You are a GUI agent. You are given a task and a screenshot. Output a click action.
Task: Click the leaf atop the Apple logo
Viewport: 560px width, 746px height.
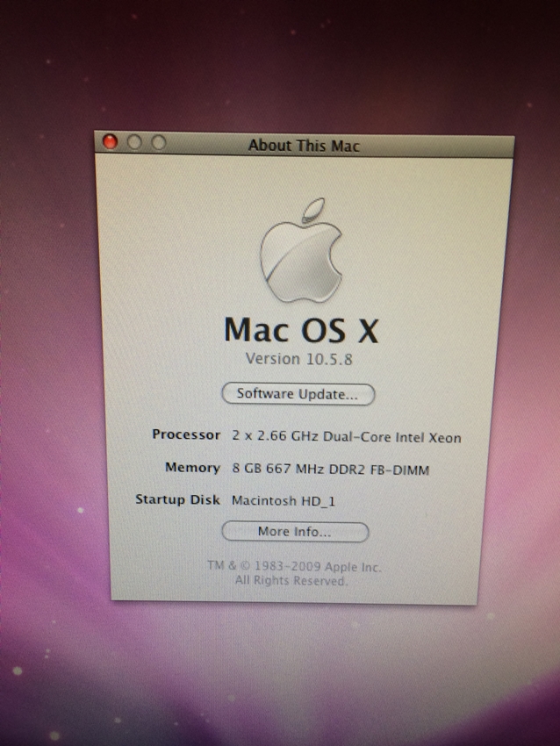tap(309, 210)
